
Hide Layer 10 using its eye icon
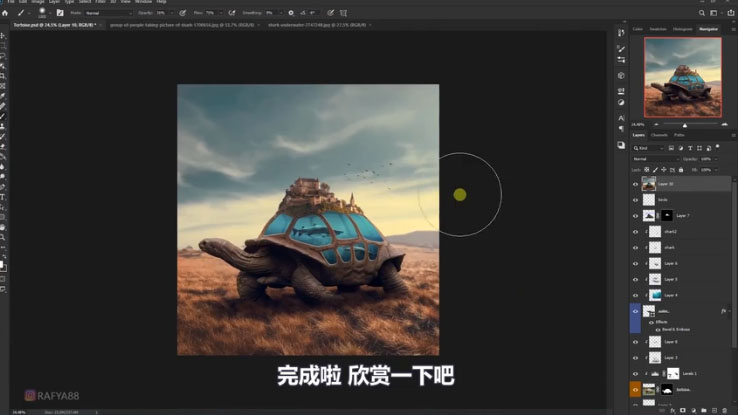tap(636, 184)
